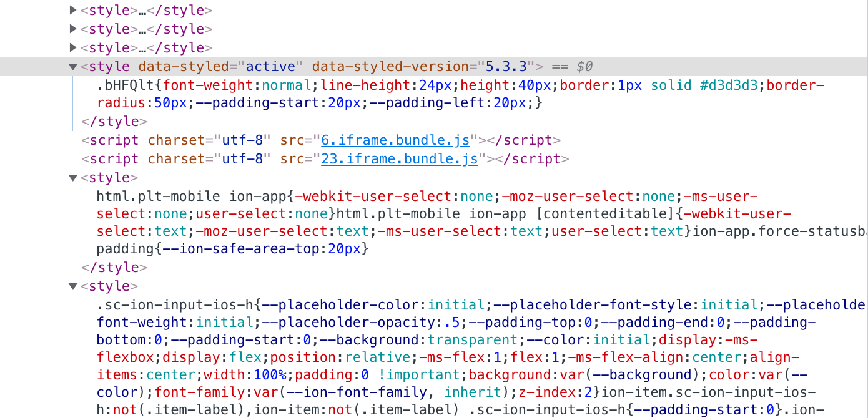
Task: Click the --background:transparent declaration
Action: pyautogui.click(x=418, y=340)
